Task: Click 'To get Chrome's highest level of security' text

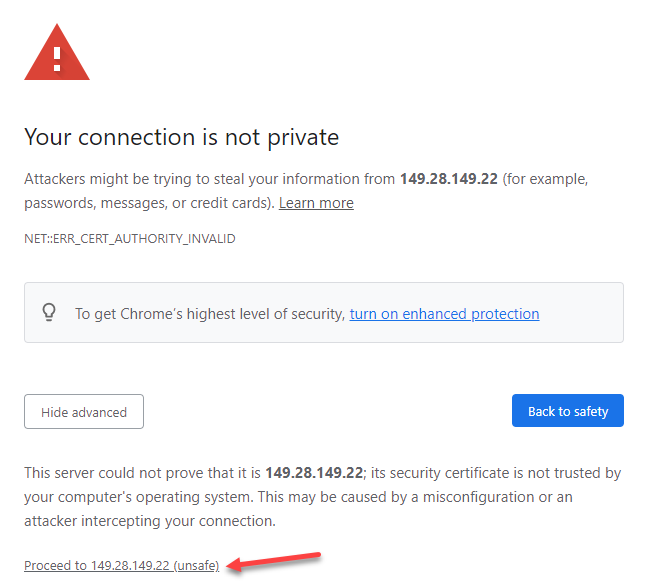Action: (x=210, y=314)
